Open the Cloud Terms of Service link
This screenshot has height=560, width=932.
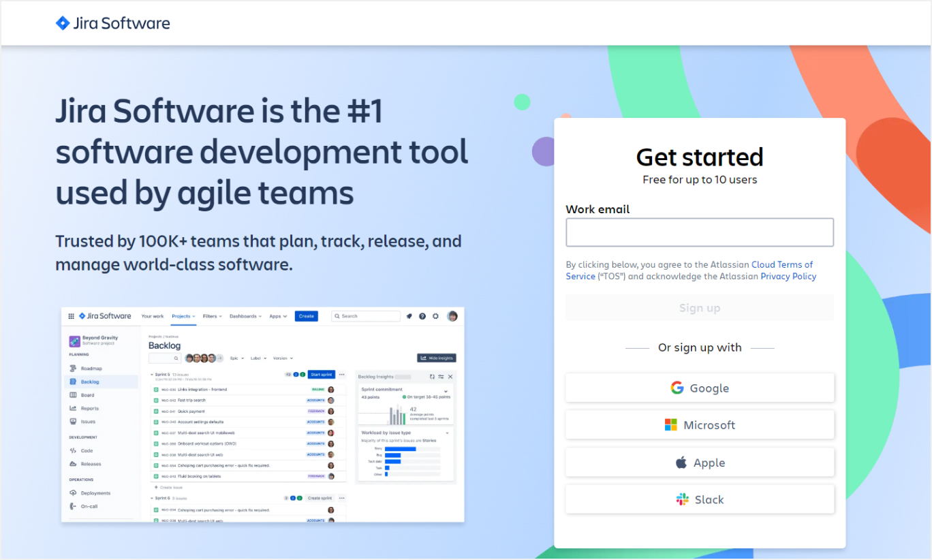(781, 264)
